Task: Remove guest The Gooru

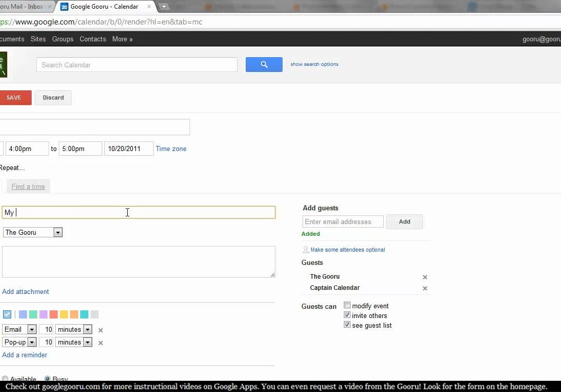Action: tap(425, 277)
